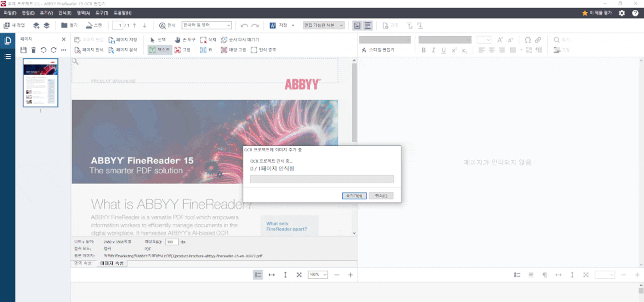Click the 스타일 편집기 button
The height and width of the screenshot is (302, 644).
378,50
